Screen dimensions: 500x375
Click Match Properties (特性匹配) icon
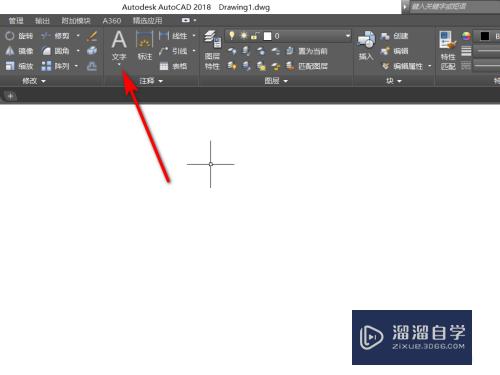click(x=448, y=40)
